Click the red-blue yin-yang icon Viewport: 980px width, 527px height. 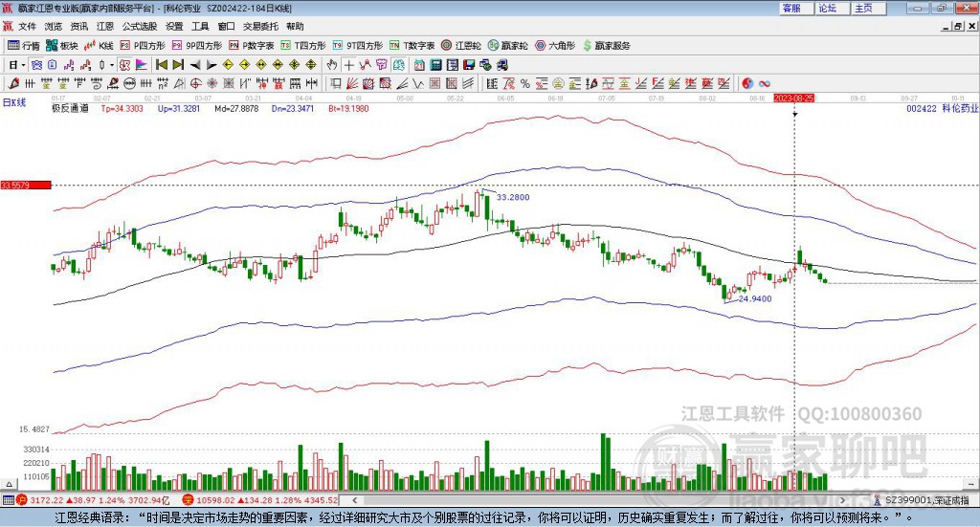[x=747, y=83]
